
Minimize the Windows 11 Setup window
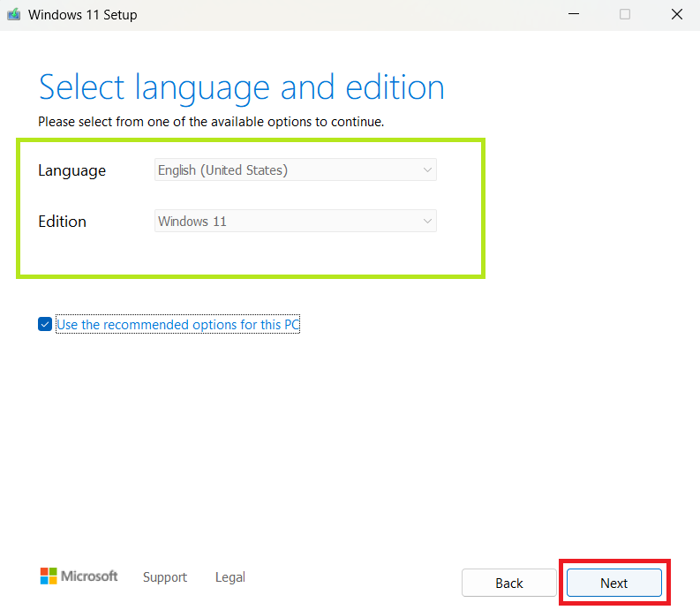click(574, 14)
